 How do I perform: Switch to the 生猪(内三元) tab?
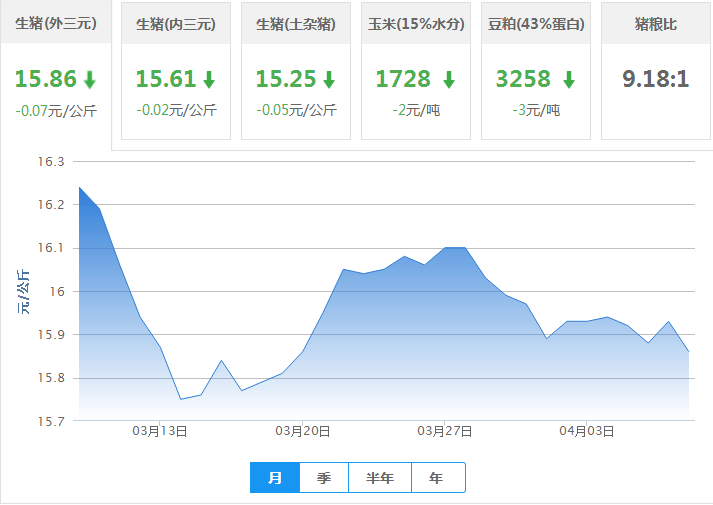[176, 24]
